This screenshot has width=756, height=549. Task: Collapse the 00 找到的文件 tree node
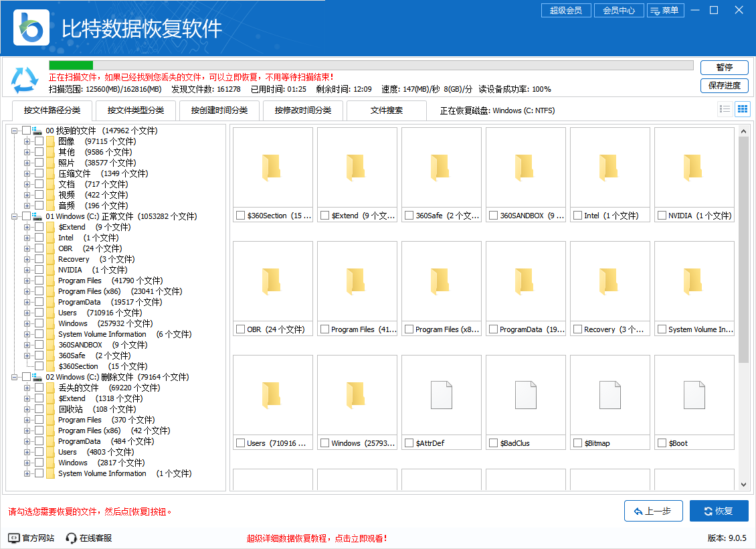[15, 131]
